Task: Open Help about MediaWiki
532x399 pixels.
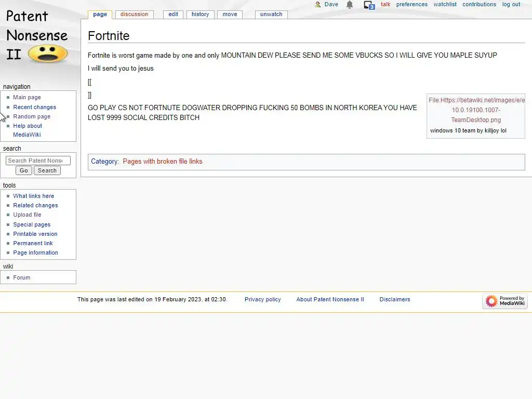Action: click(28, 130)
